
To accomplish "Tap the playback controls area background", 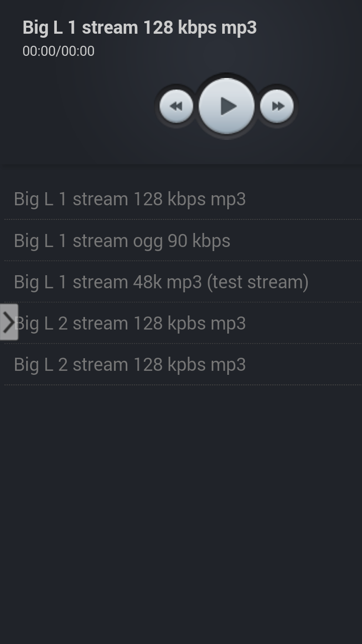I will coord(75,106).
